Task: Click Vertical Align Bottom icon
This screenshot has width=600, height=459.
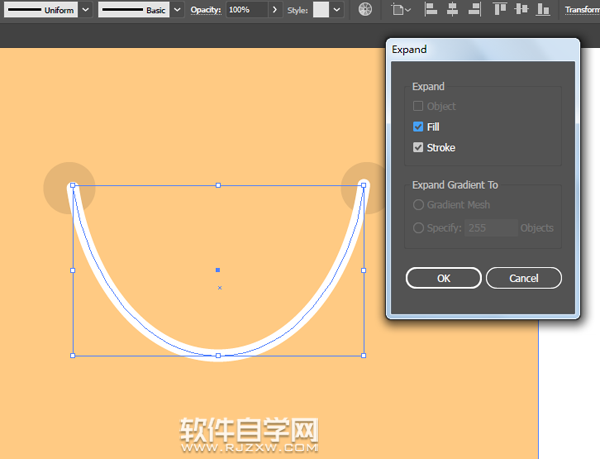Action: pyautogui.click(x=543, y=9)
